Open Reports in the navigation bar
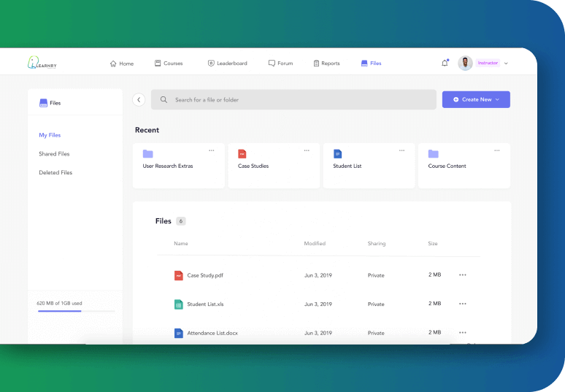 point(326,63)
